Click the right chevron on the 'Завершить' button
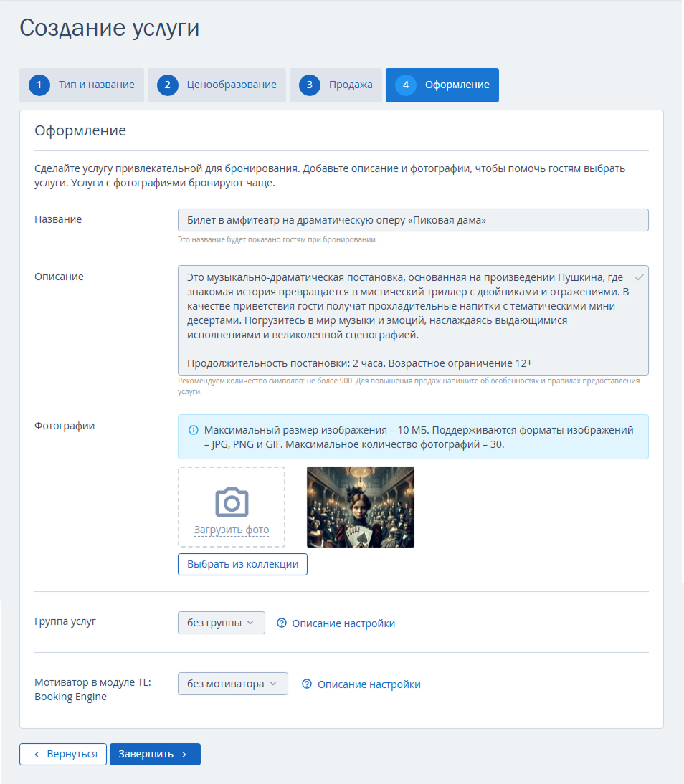 184,755
